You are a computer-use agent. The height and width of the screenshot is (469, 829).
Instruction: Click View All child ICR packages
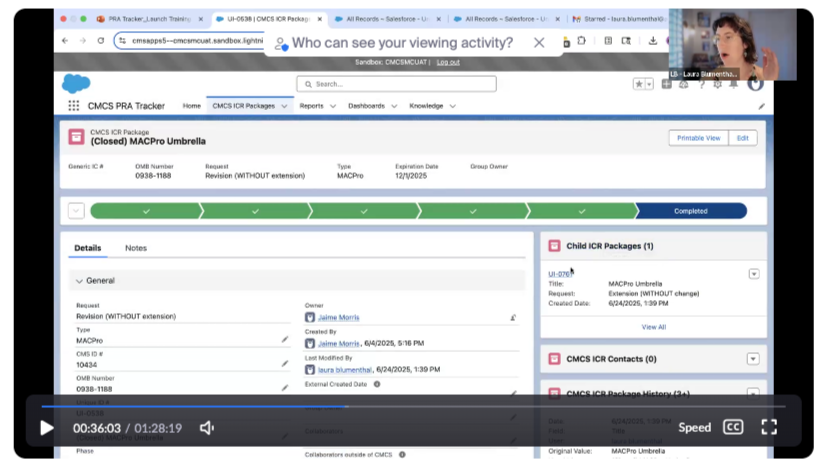654,327
